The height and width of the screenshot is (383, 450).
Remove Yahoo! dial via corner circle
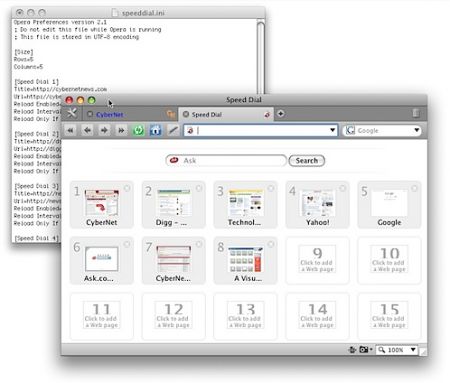[x=342, y=188]
